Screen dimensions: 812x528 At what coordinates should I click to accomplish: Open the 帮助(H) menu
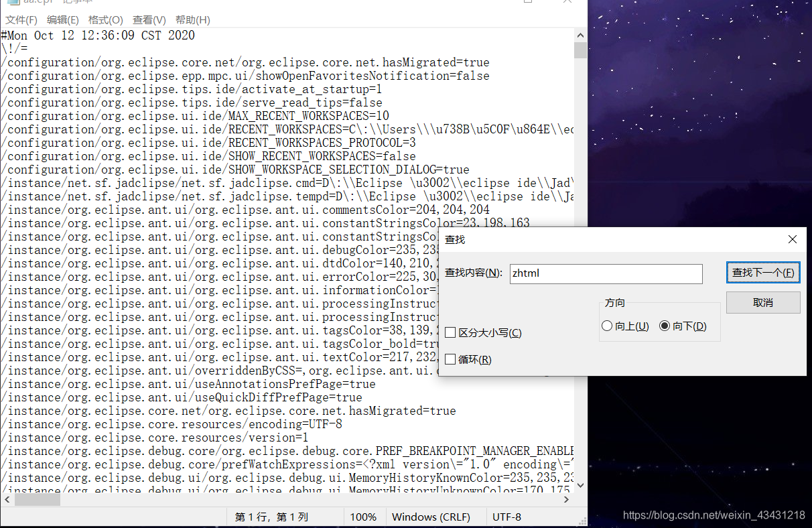[192, 19]
